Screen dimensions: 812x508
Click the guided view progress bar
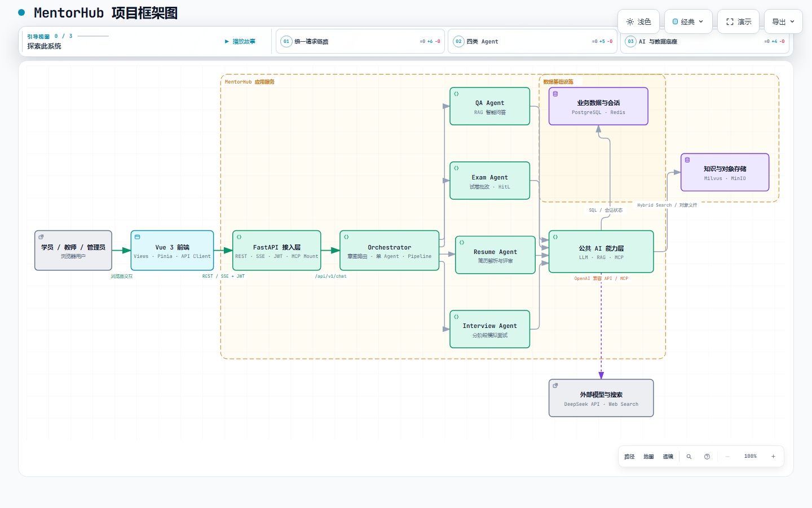93,36
